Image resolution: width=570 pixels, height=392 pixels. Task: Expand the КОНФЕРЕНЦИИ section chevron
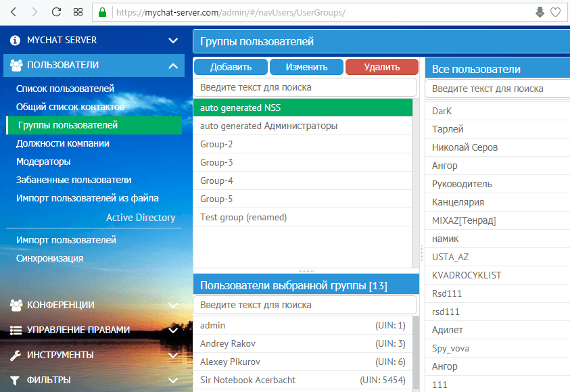[x=173, y=305]
